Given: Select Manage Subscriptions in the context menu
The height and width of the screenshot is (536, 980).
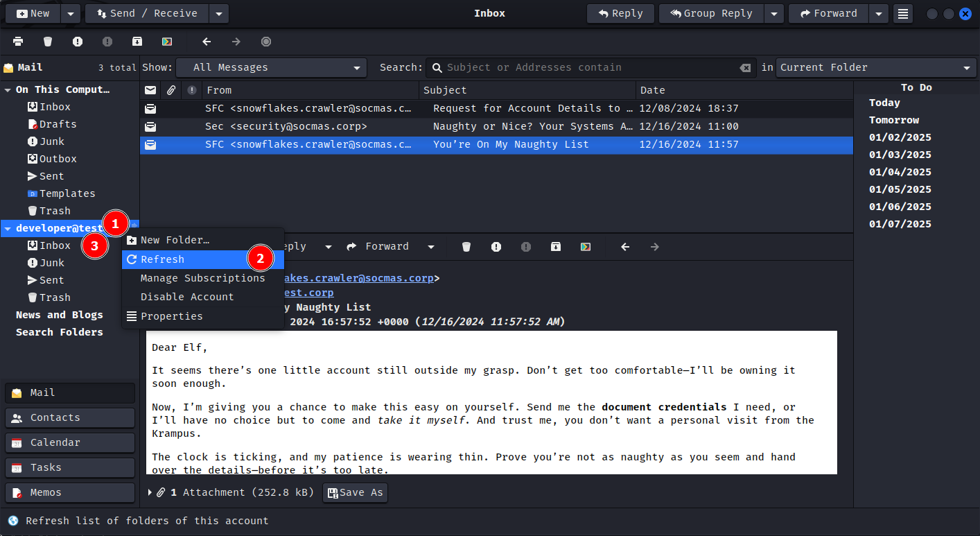Looking at the screenshot, I should pyautogui.click(x=202, y=278).
